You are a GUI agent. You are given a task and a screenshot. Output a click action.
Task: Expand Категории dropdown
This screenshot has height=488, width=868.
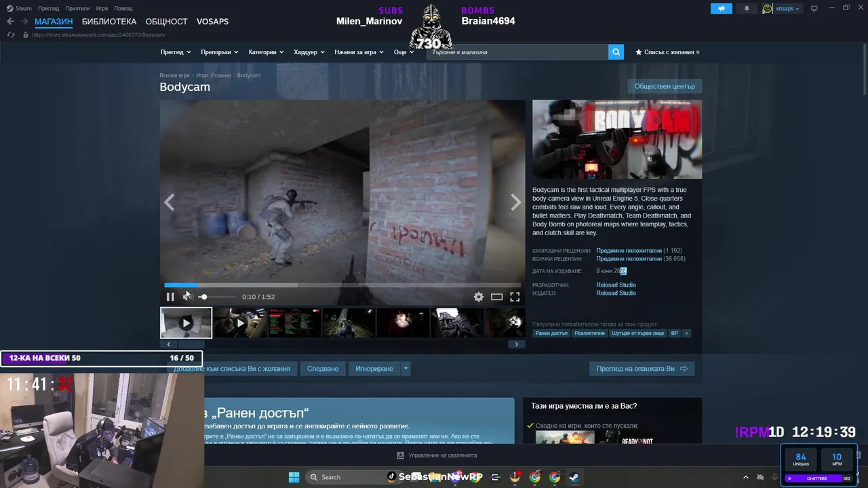[x=266, y=52]
